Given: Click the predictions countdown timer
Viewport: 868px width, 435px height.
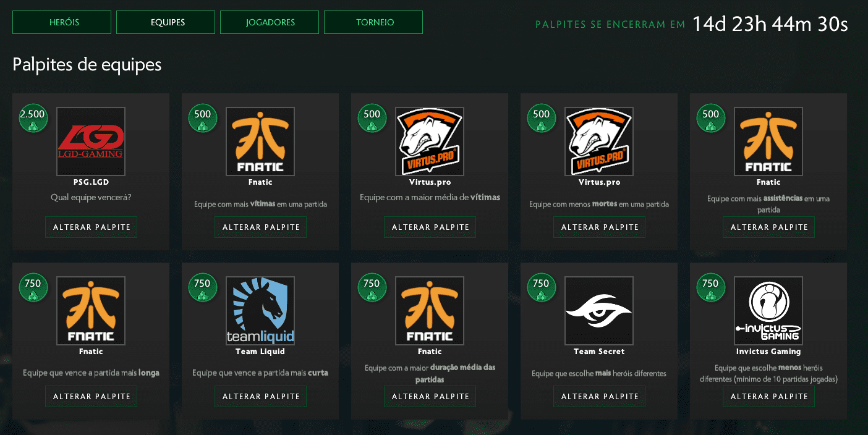Looking at the screenshot, I should coord(770,24).
